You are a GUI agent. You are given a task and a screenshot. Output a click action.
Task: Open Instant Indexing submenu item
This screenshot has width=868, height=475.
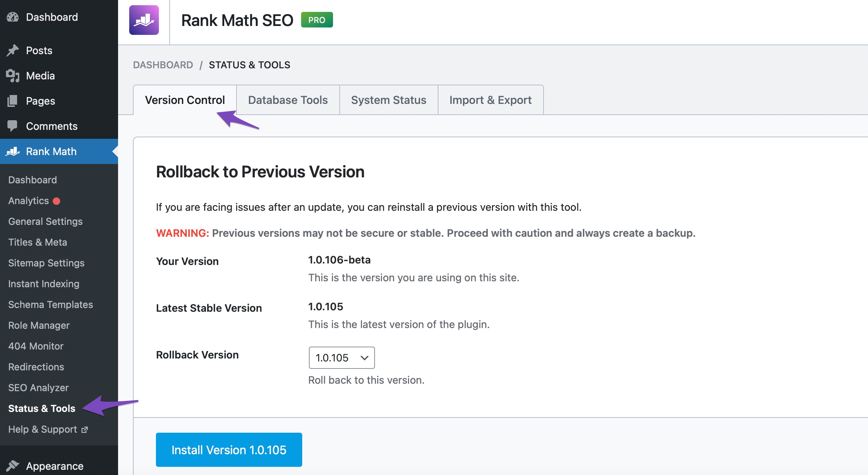[44, 284]
